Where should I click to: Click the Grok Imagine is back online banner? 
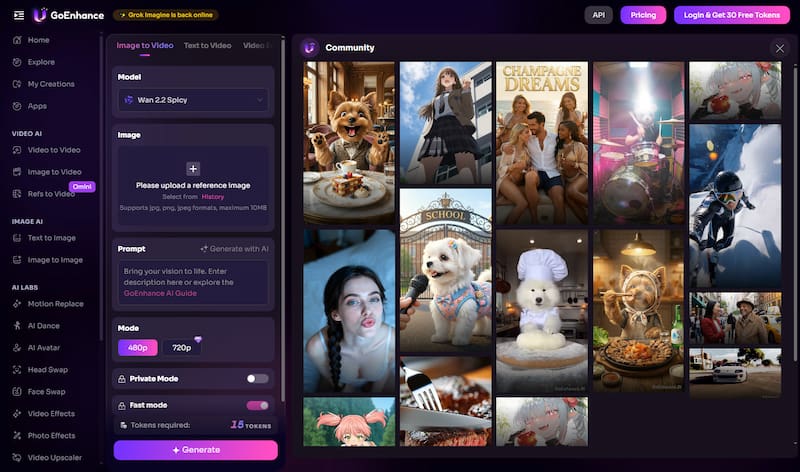(x=166, y=15)
